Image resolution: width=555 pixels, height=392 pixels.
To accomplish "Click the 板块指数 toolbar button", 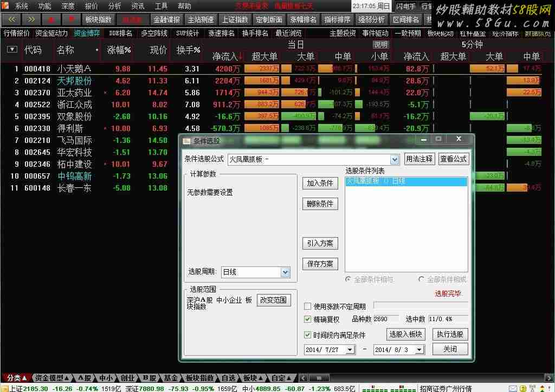I will point(99,19).
